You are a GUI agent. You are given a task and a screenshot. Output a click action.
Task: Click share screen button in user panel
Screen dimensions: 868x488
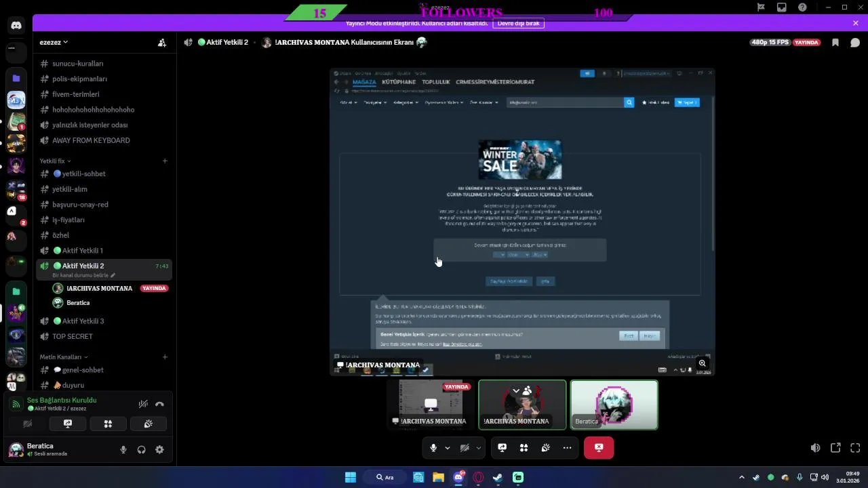[68, 424]
